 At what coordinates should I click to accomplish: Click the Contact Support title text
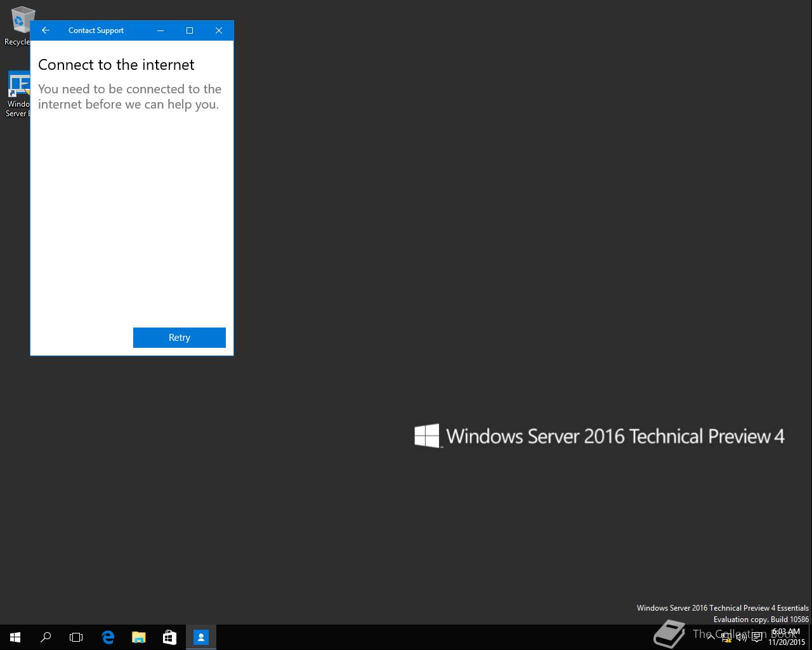click(x=96, y=30)
